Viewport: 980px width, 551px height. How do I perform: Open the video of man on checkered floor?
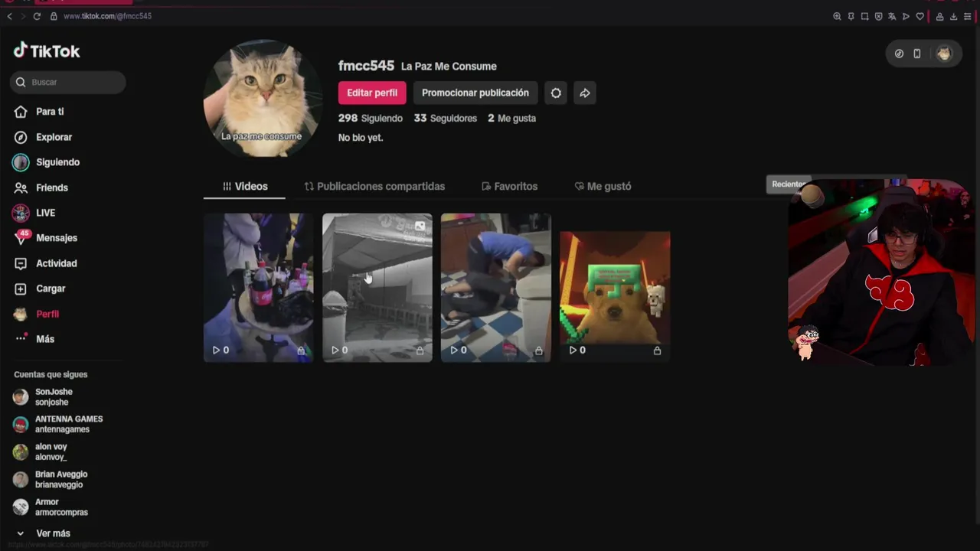tap(496, 287)
